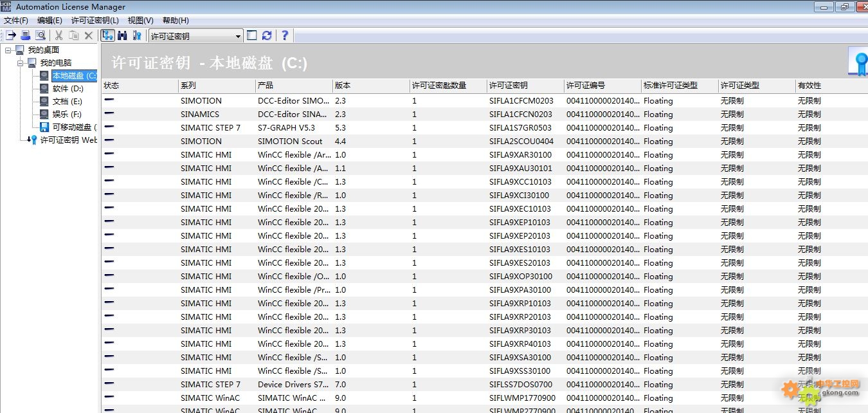Click license key SIFLA9XOP30100

520,277
